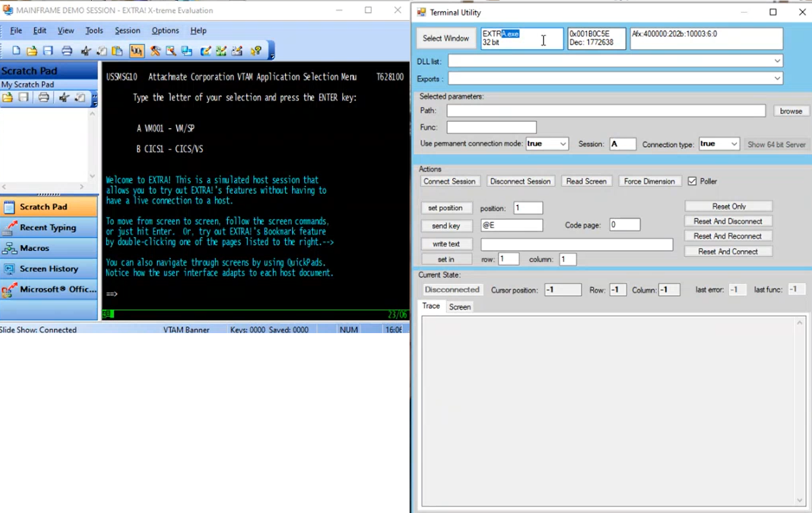This screenshot has width=812, height=513.
Task: Open the Session menu
Action: [127, 30]
